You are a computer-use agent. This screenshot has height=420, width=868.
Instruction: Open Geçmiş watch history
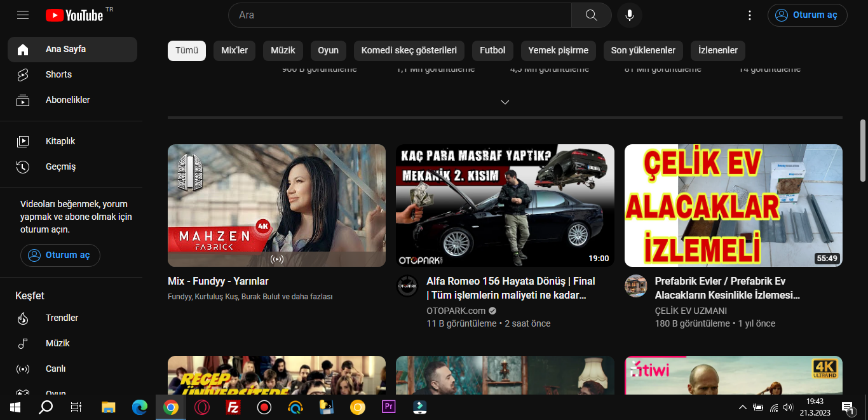72,166
